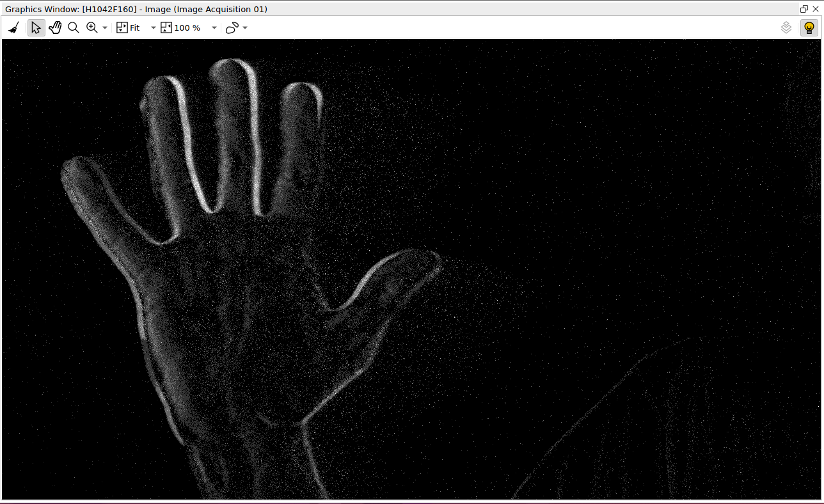Click the layers stack icon
Image resolution: width=824 pixels, height=504 pixels.
pyautogui.click(x=786, y=28)
